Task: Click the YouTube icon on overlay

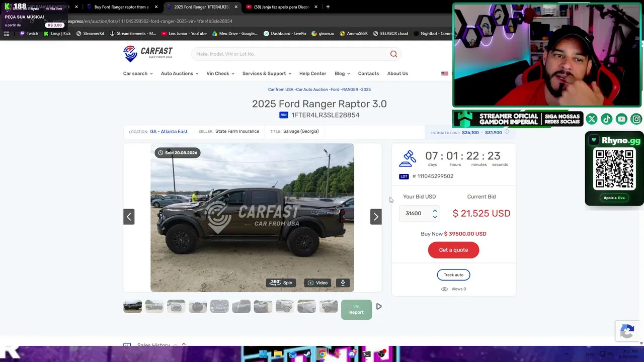Action: pos(622,119)
